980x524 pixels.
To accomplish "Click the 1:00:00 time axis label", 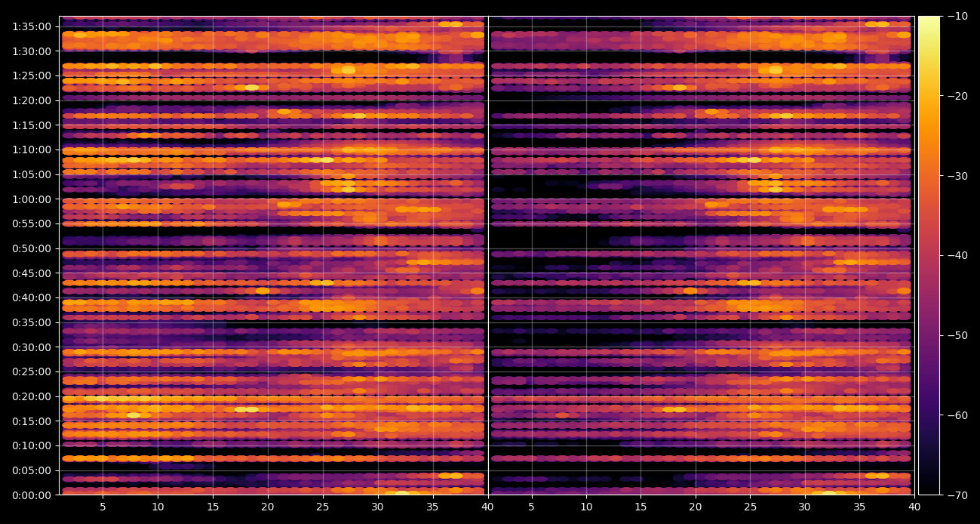I will coord(32,199).
